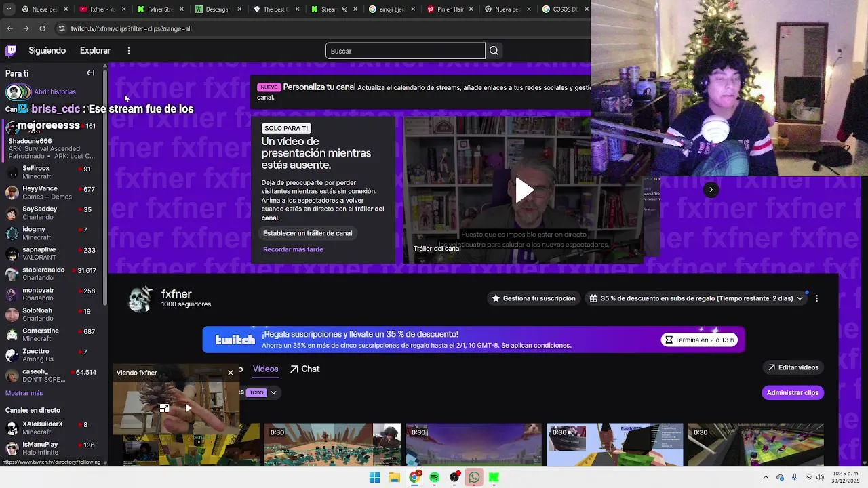Expand the 35 % de descuento gift subs dropdown
This screenshot has width=868, height=488.
696,298
